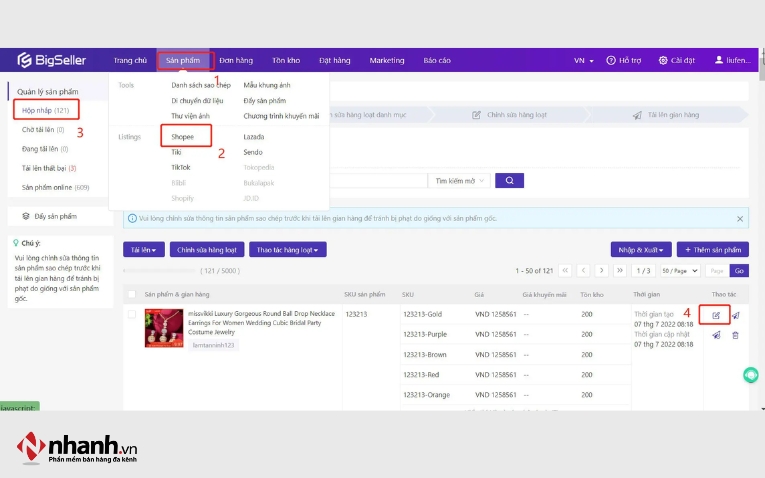Open Sản phẩm online (609) in sidebar
The image size is (765, 478).
(55, 187)
